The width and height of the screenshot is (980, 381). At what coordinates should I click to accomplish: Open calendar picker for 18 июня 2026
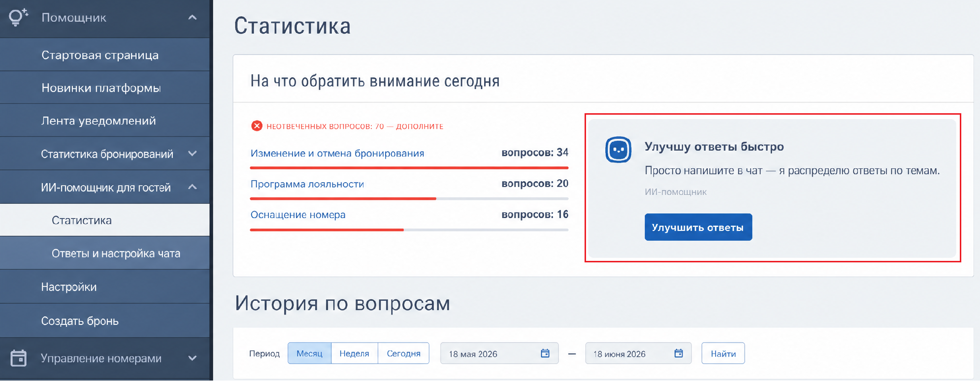click(678, 353)
